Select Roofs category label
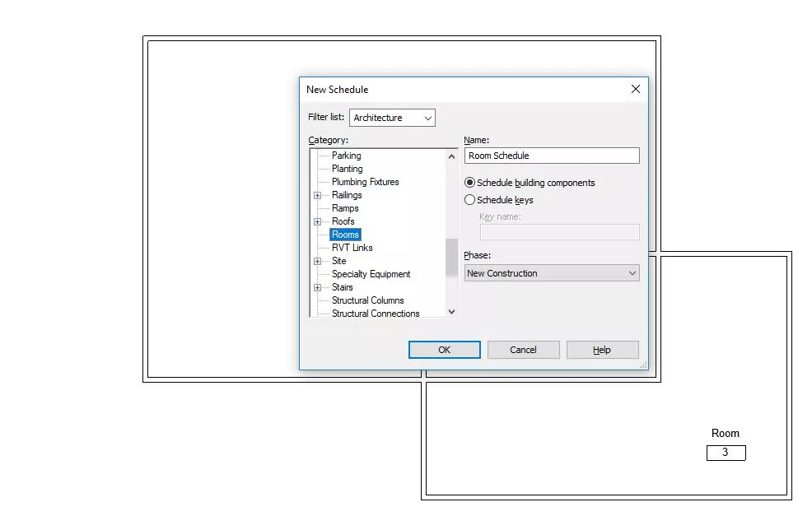Image resolution: width=812 pixels, height=516 pixels. coord(343,221)
